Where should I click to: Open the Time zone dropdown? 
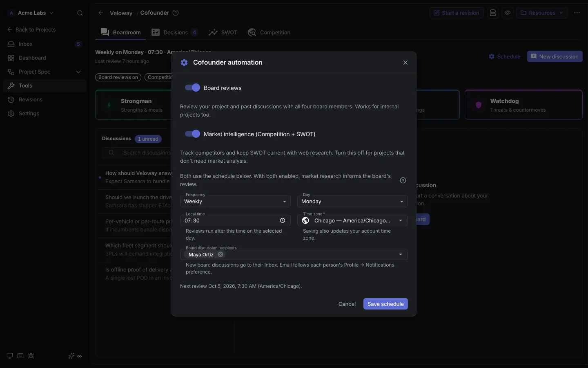pyautogui.click(x=352, y=220)
